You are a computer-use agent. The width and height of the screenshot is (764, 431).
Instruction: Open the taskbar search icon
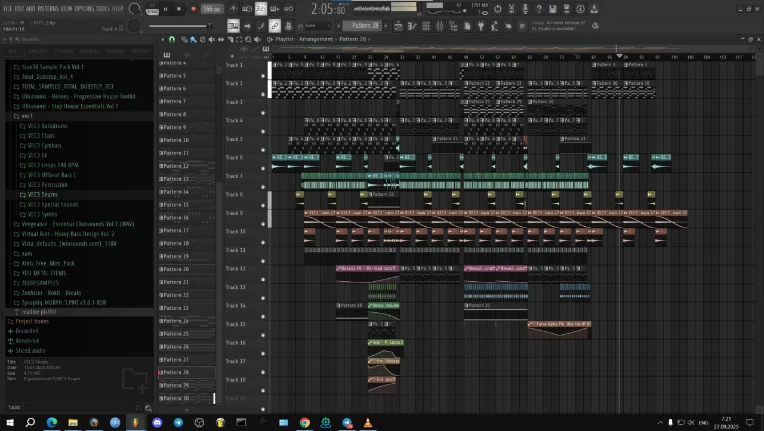click(32, 423)
